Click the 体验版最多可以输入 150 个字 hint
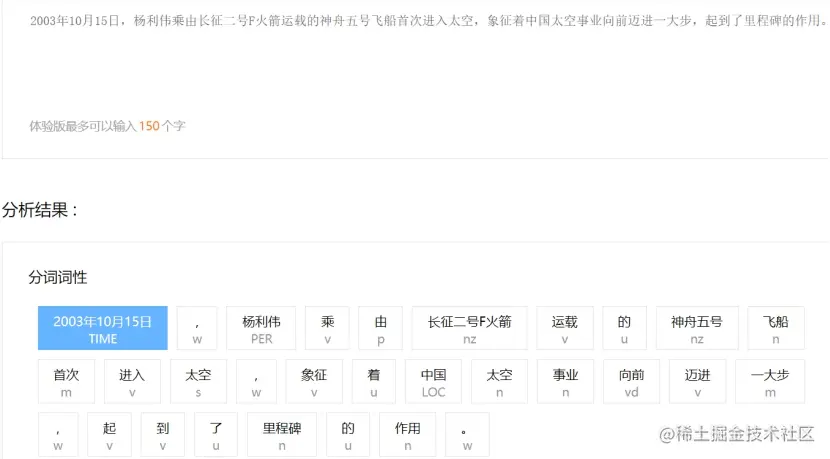The height and width of the screenshot is (459, 830). coord(107,126)
